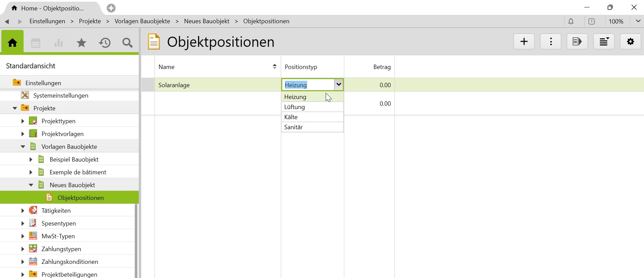The height and width of the screenshot is (278, 644).
Task: Open the list view options icon
Action: [x=604, y=41]
